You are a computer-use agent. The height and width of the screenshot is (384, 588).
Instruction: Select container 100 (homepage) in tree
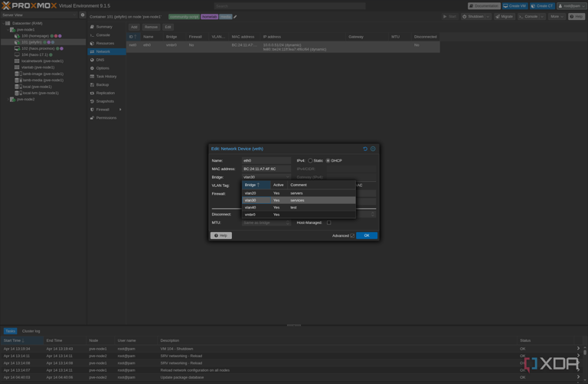coord(35,36)
